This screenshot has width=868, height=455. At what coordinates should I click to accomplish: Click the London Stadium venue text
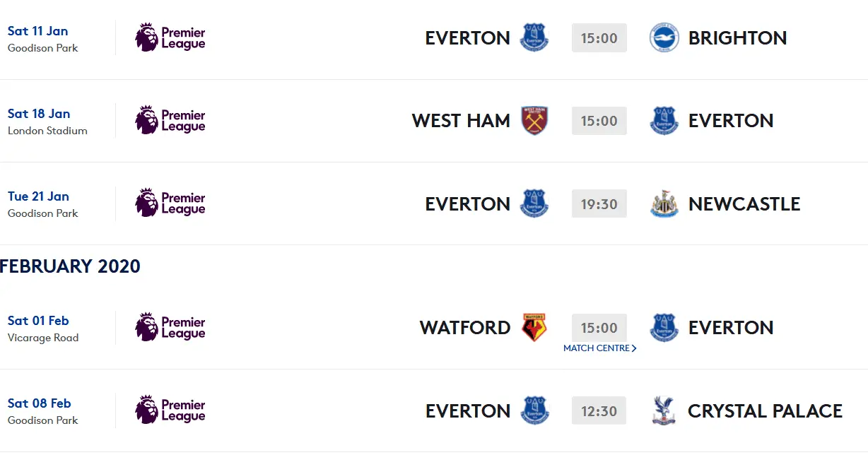click(x=47, y=131)
